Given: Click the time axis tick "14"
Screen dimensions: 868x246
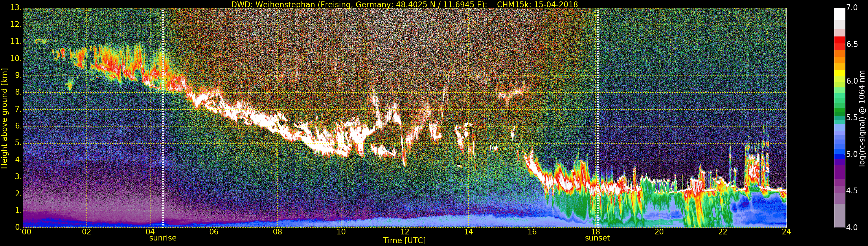Looking at the screenshot, I should [x=468, y=232].
